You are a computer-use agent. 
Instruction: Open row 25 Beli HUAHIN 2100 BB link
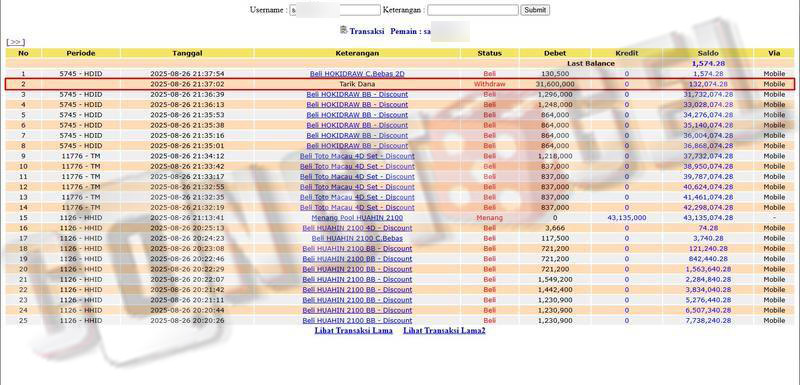tap(357, 320)
